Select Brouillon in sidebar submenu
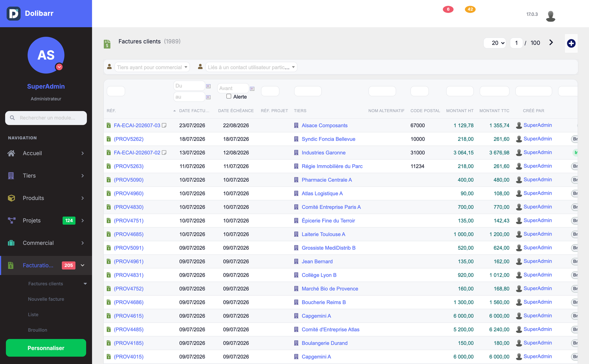Screen dimensions: 589x364 [38, 330]
